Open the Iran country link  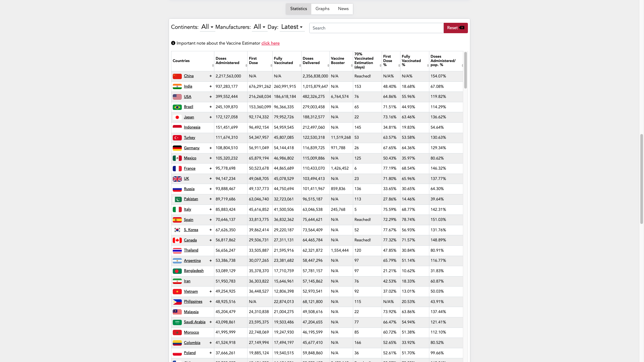tap(187, 281)
